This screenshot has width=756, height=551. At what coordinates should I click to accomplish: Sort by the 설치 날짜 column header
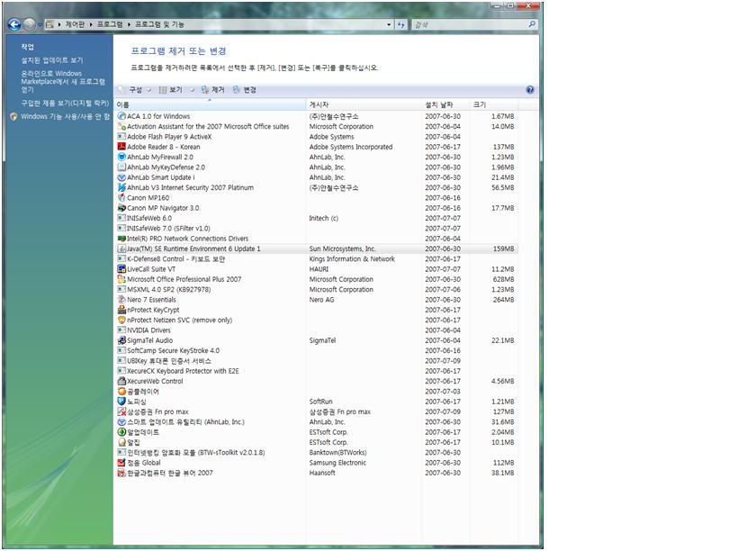(x=446, y=104)
